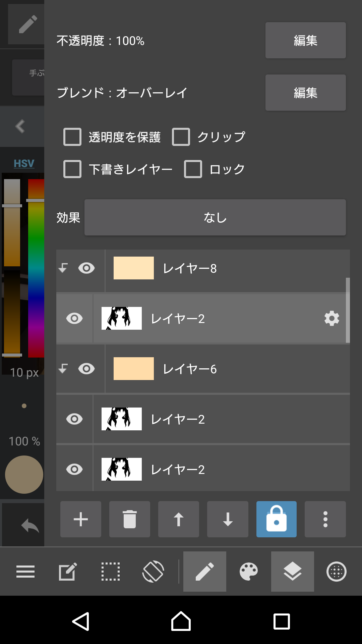The image size is (362, 644).
Task: Tap the blue lock icon button
Action: coord(276,519)
